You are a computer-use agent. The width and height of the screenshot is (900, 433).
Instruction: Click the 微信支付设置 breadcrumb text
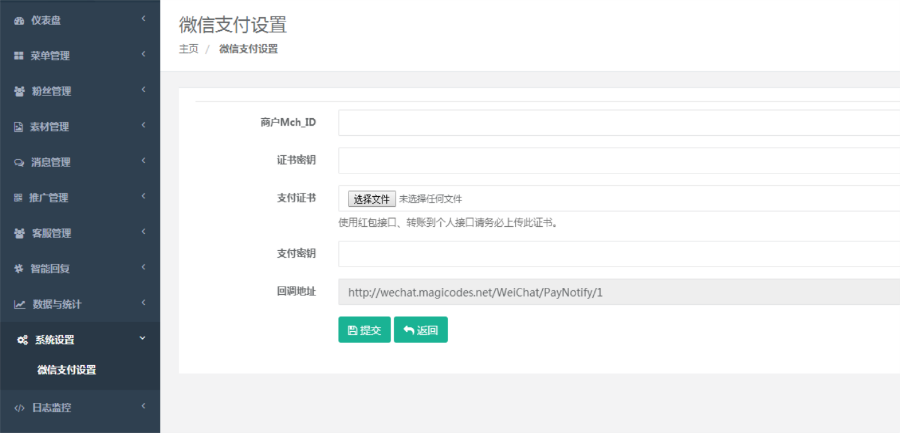click(x=249, y=49)
